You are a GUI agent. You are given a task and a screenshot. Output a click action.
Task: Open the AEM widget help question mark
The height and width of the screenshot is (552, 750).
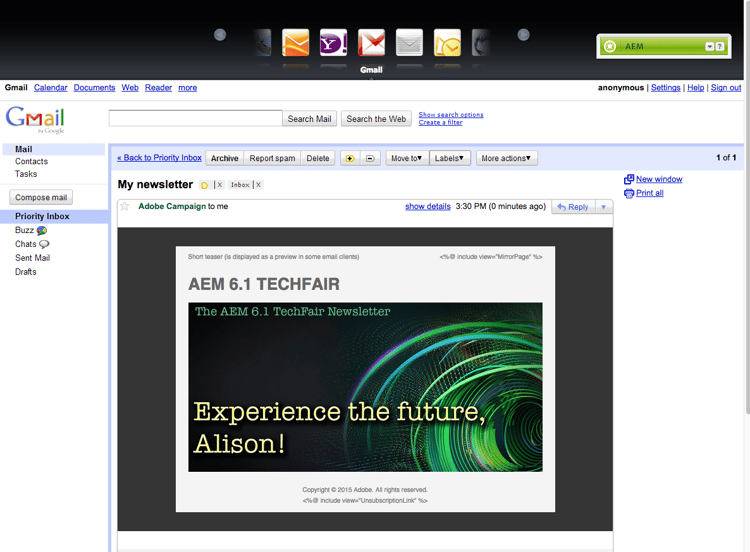pos(720,46)
